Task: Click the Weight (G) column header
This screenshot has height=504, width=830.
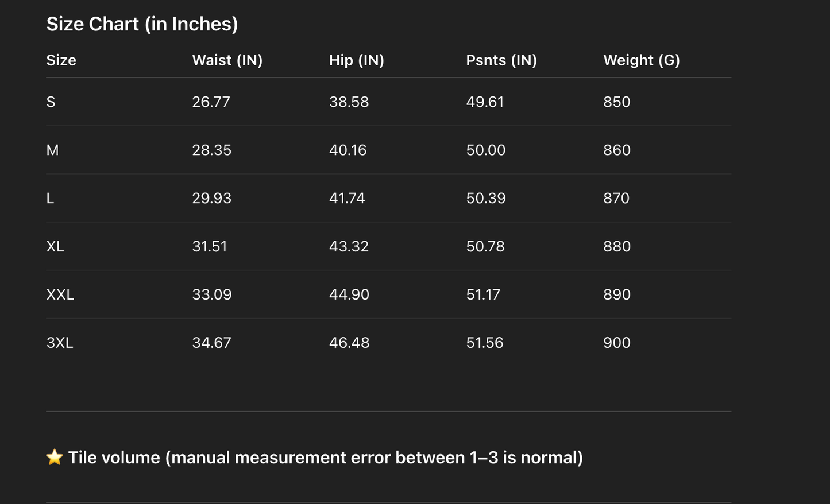Action: coord(641,60)
